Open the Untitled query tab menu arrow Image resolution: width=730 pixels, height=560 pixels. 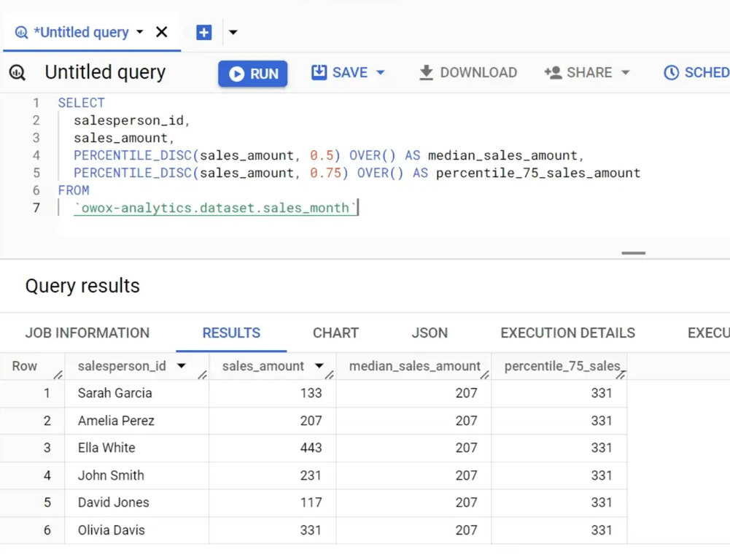(140, 32)
